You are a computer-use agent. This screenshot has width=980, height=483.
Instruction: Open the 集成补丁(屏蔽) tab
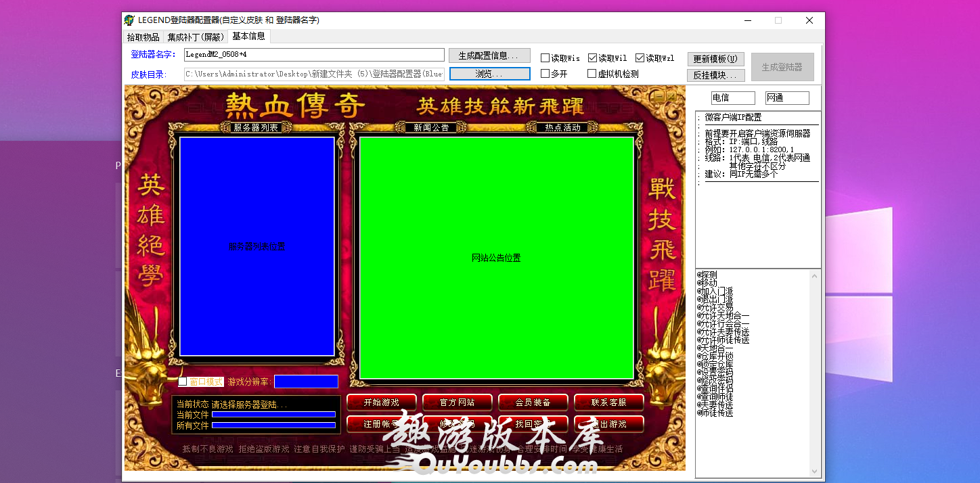(196, 37)
